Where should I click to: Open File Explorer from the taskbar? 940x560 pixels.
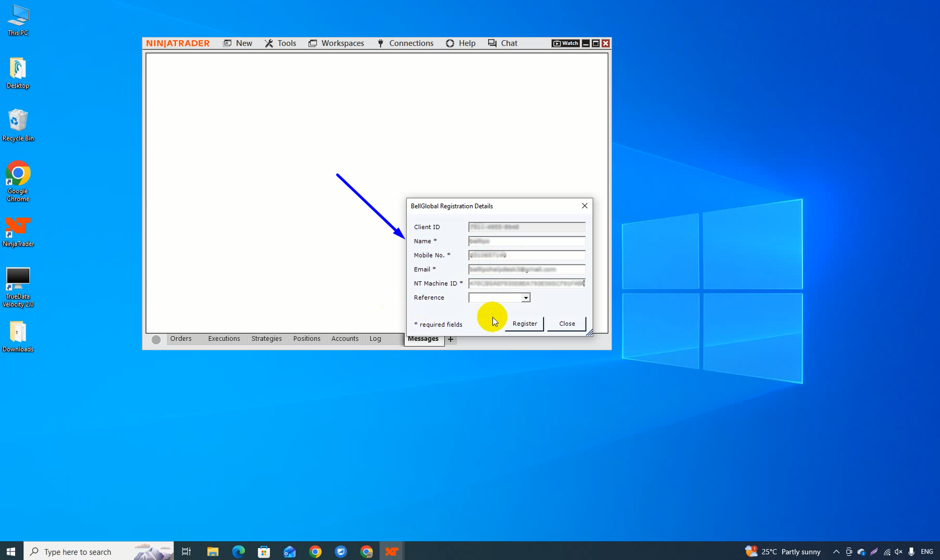click(x=212, y=551)
